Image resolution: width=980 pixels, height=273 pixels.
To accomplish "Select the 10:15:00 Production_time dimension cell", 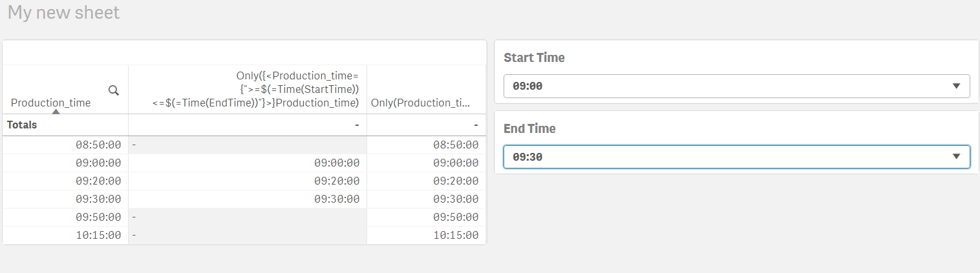I will pyautogui.click(x=98, y=236).
